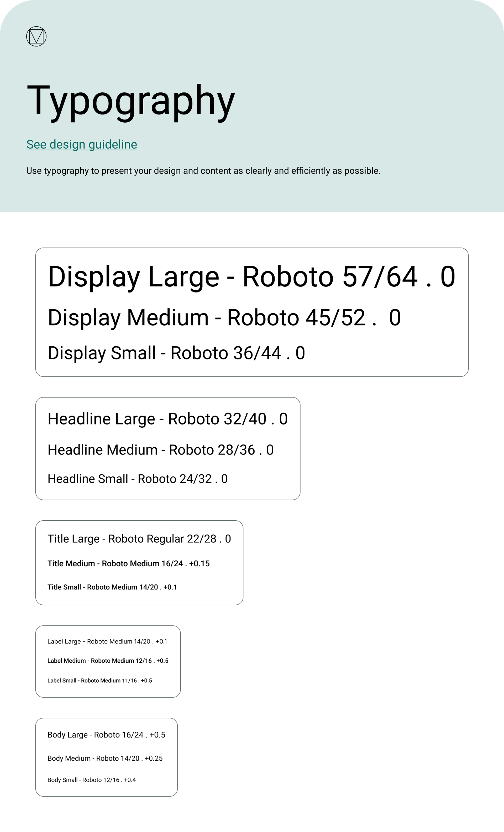Select 'Display Small - Roboto 36/44 . 0'
This screenshot has height=832, width=504.
click(x=176, y=354)
